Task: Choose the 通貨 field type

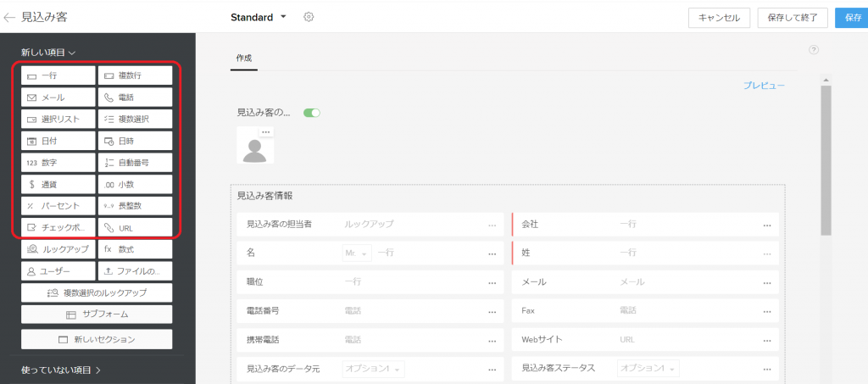Action: [58, 184]
